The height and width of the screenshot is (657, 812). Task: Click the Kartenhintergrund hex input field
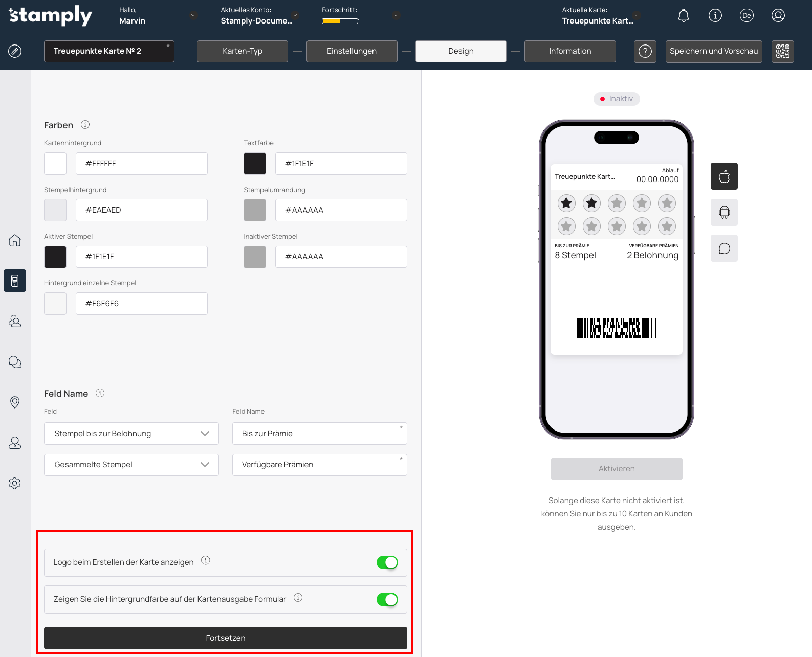142,164
